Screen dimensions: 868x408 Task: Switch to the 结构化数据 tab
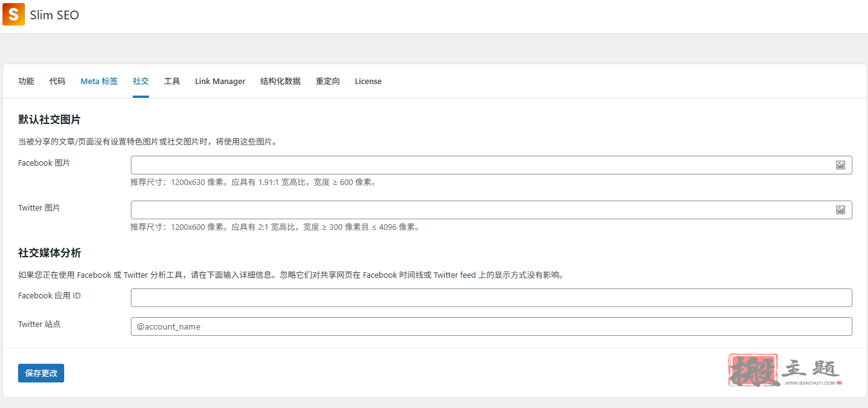tap(280, 82)
